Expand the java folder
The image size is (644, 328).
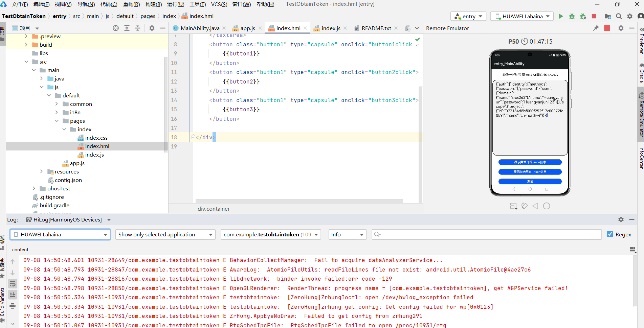tap(41, 78)
